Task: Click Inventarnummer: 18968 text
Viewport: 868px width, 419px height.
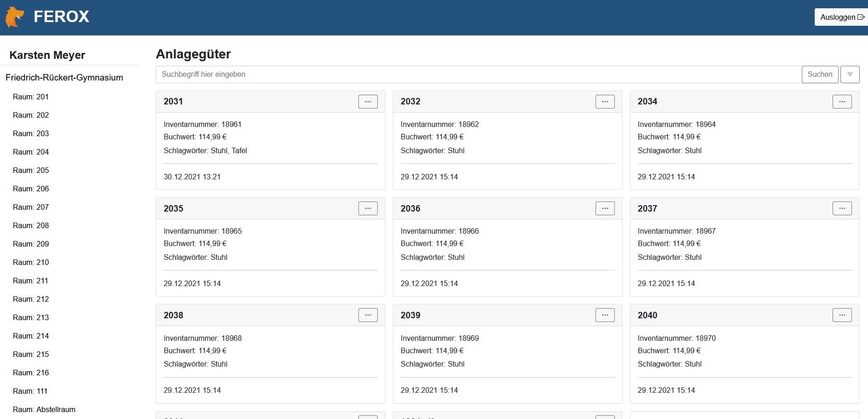Action: tap(203, 338)
